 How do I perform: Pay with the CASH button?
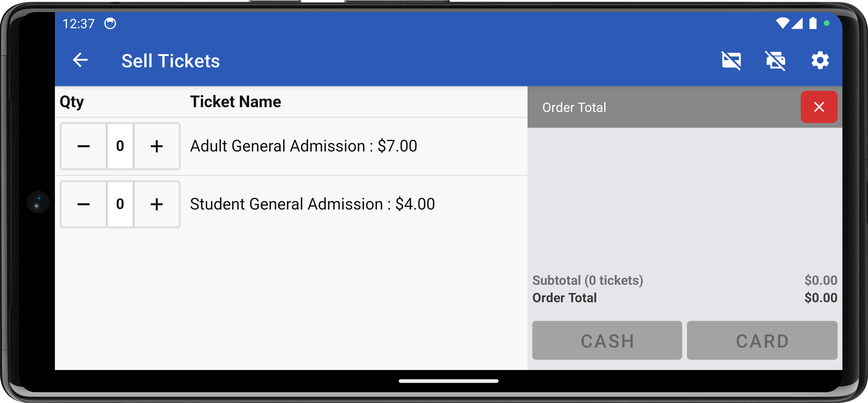click(607, 340)
